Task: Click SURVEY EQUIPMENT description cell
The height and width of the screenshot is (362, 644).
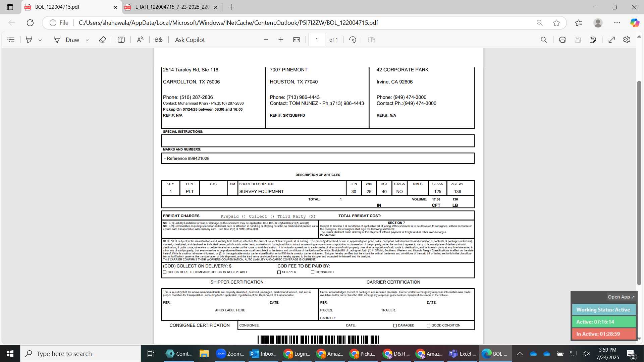Action: click(262, 192)
